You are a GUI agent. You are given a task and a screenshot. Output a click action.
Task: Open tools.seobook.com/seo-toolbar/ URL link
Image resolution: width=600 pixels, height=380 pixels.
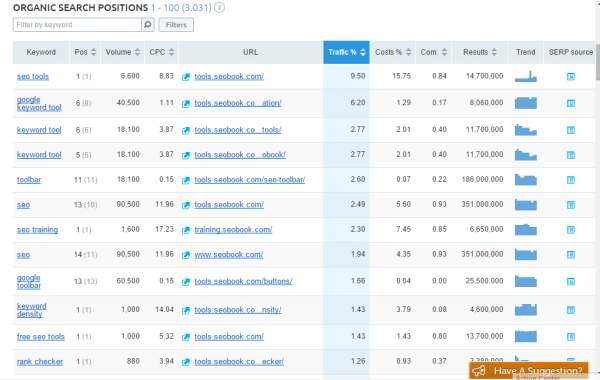pyautogui.click(x=249, y=180)
